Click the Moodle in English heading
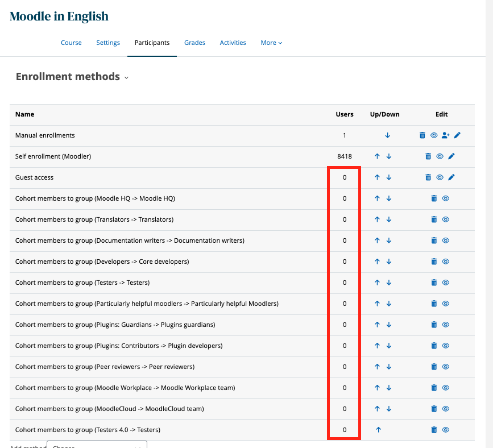The width and height of the screenshot is (493, 448). (x=59, y=16)
